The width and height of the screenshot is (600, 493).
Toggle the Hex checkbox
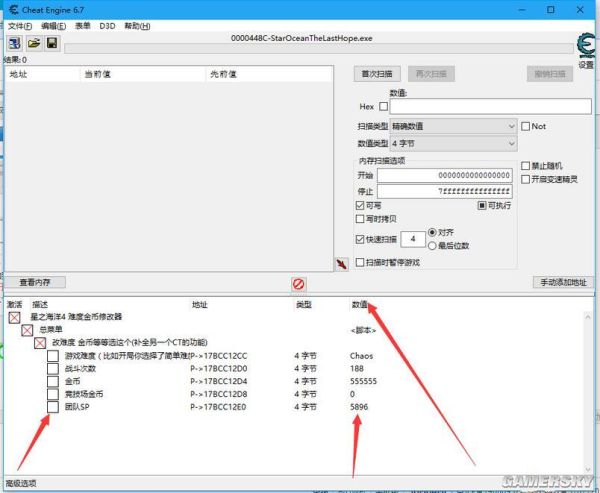[x=383, y=106]
